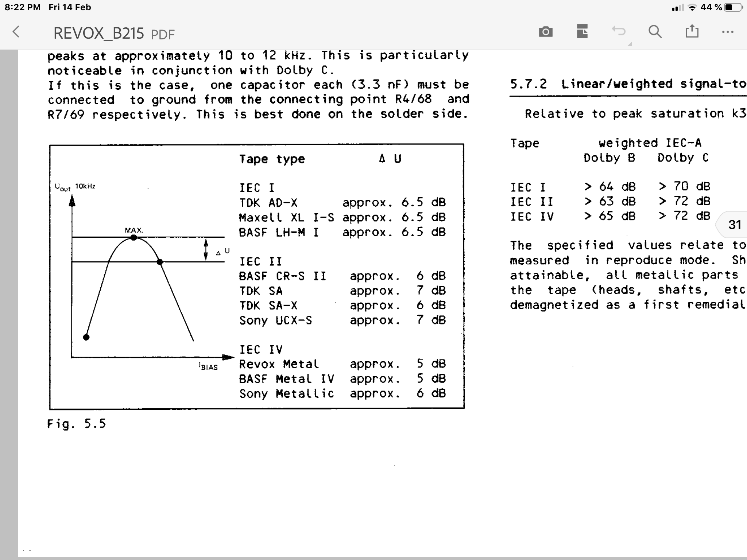Expand undo options via small corner triangle
Image resolution: width=747 pixels, height=560 pixels.
click(x=630, y=44)
